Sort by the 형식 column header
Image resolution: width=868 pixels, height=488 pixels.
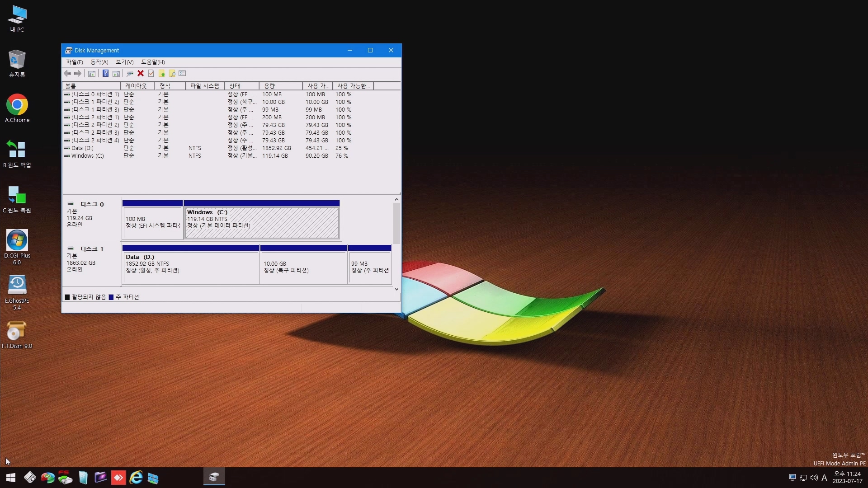[x=170, y=86]
